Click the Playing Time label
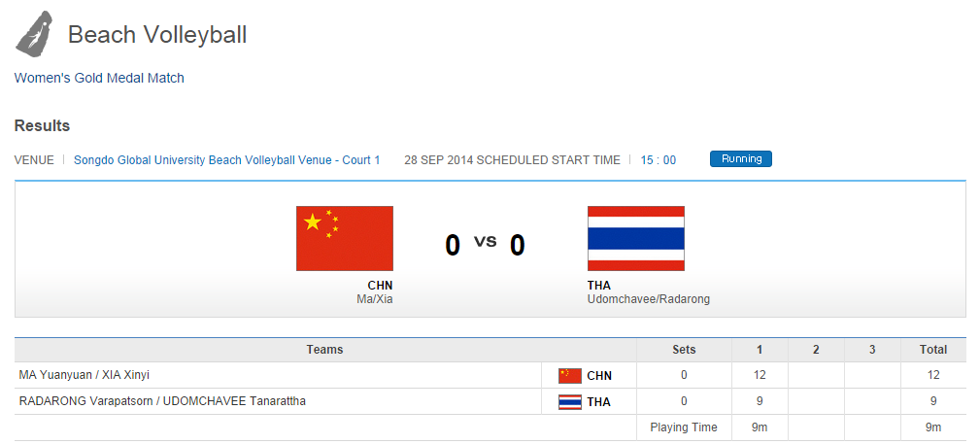980x444 pixels. click(x=684, y=427)
